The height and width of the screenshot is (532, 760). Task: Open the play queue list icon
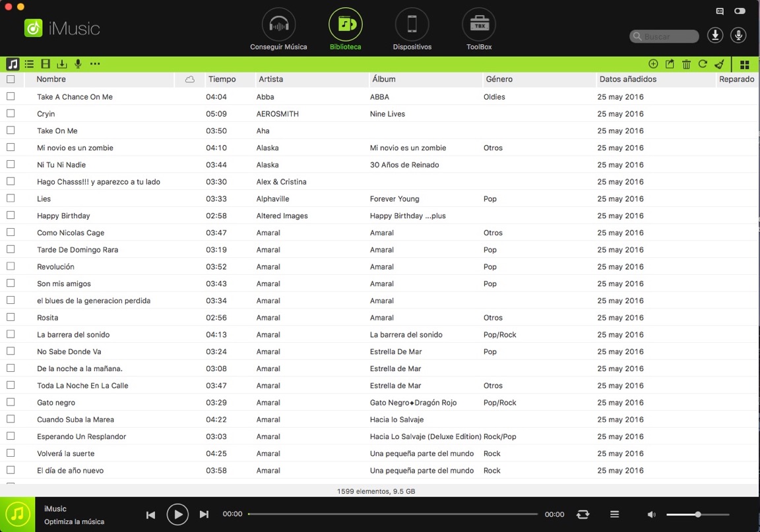coord(615,515)
